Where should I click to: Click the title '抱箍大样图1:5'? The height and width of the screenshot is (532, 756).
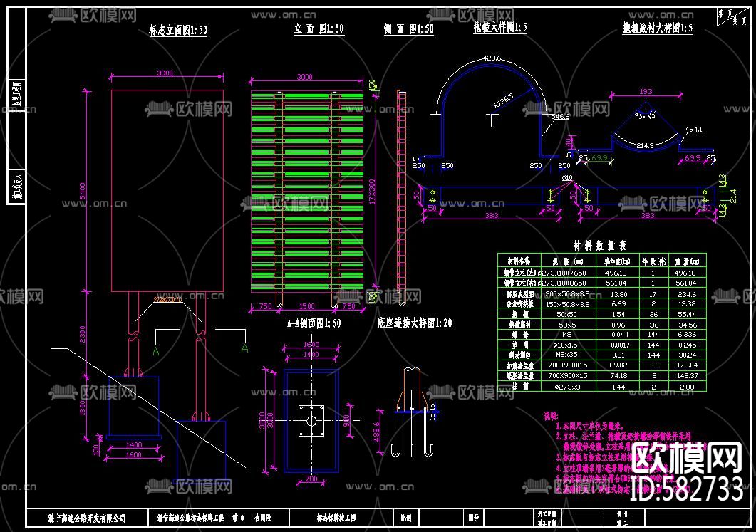[500, 28]
